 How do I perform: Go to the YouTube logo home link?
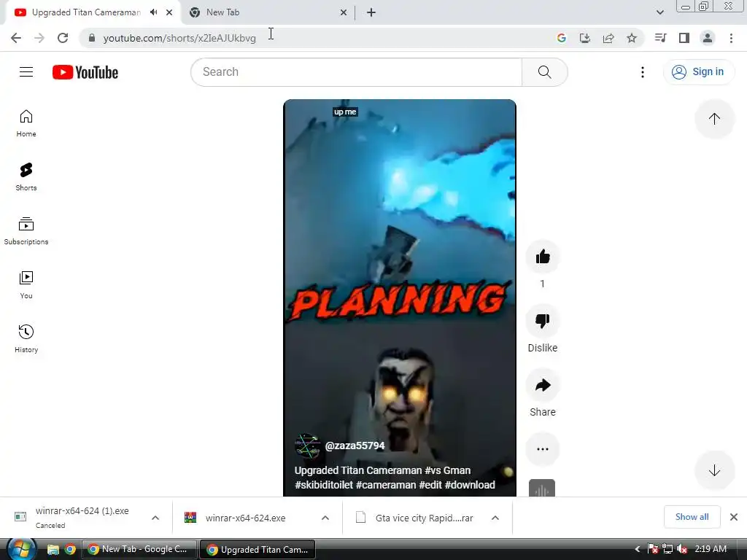coord(85,72)
